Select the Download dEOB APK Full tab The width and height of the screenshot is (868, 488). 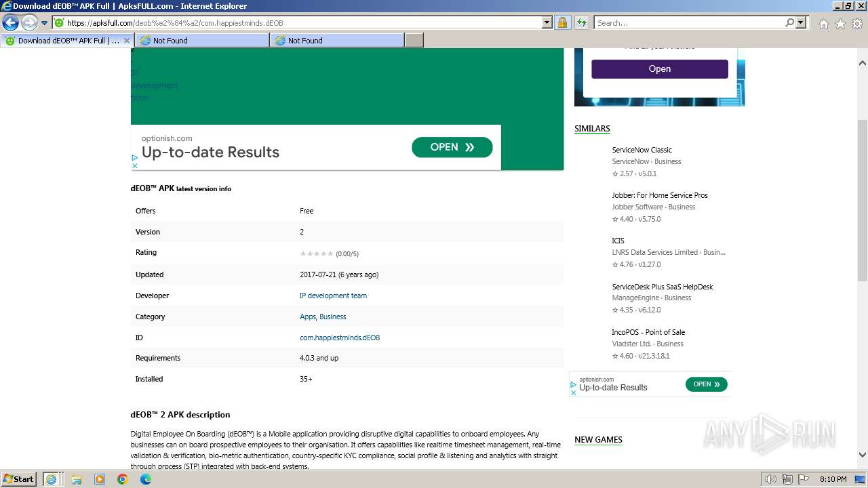67,41
